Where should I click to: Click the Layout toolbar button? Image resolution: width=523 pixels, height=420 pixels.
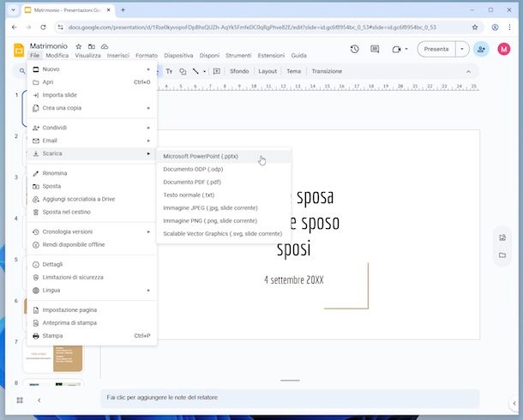pos(268,71)
